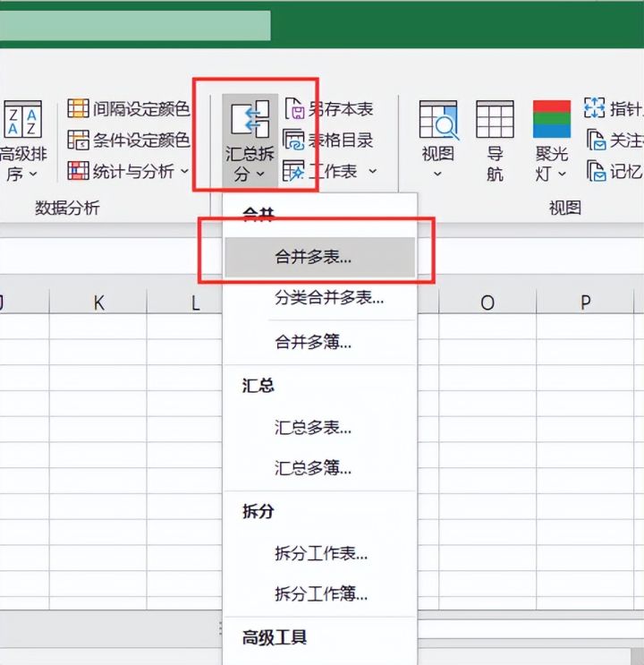Click the 表格目录 label
Viewport: 644px width, 665px height.
[x=341, y=140]
